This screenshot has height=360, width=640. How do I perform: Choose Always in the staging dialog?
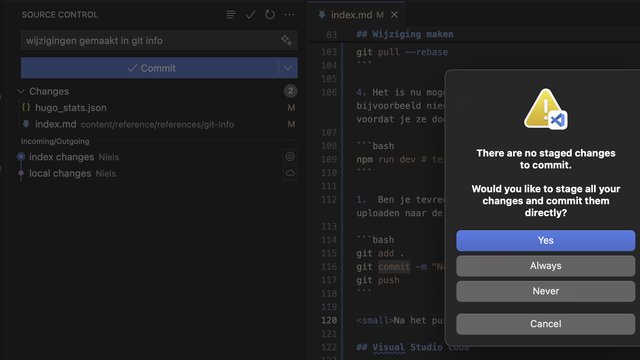point(545,266)
